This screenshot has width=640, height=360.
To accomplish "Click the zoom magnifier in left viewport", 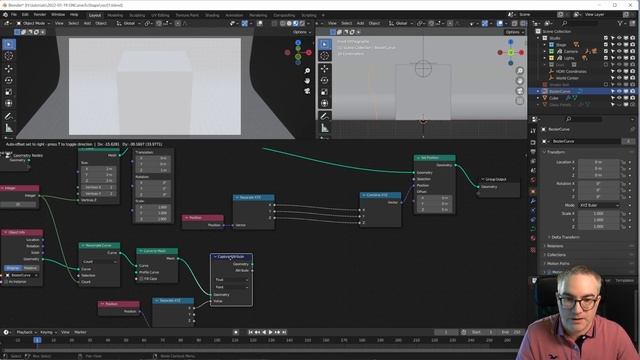I will [x=307, y=71].
